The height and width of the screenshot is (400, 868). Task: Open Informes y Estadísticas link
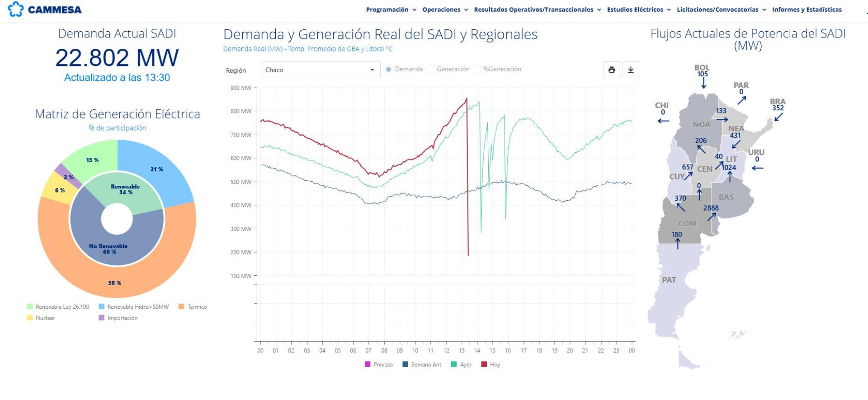pos(807,9)
